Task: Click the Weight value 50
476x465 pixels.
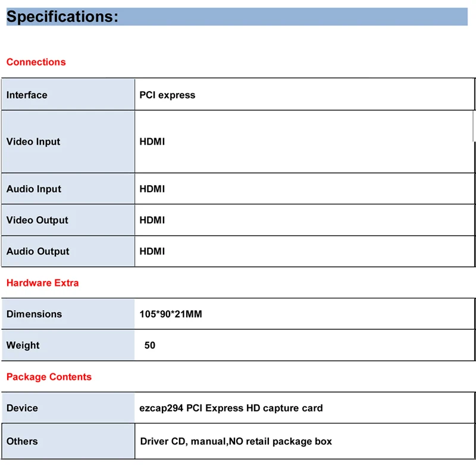Action: coord(150,345)
